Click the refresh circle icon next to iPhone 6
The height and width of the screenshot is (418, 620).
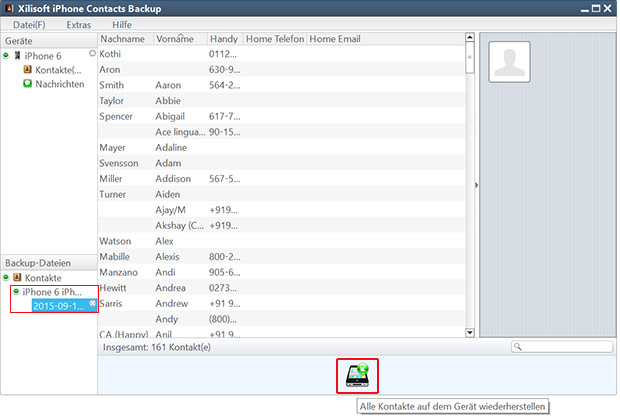tap(92, 53)
